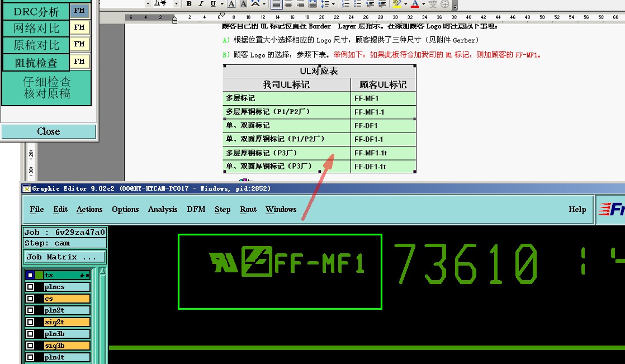
Task: Apply yellow text highlight
Action: pos(396,3)
